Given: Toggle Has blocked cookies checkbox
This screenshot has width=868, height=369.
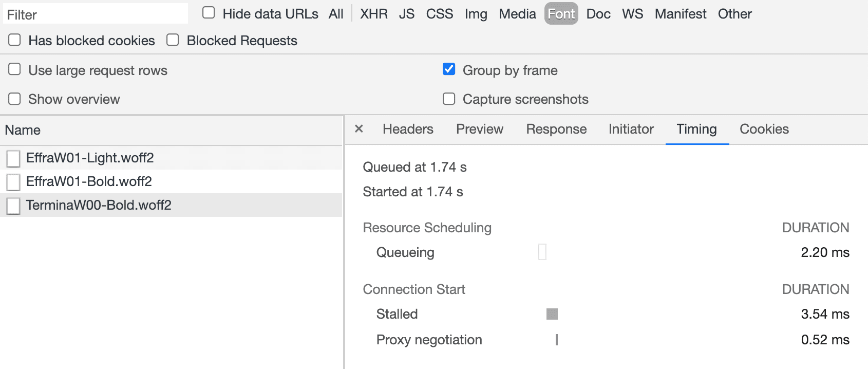Looking at the screenshot, I should (15, 40).
